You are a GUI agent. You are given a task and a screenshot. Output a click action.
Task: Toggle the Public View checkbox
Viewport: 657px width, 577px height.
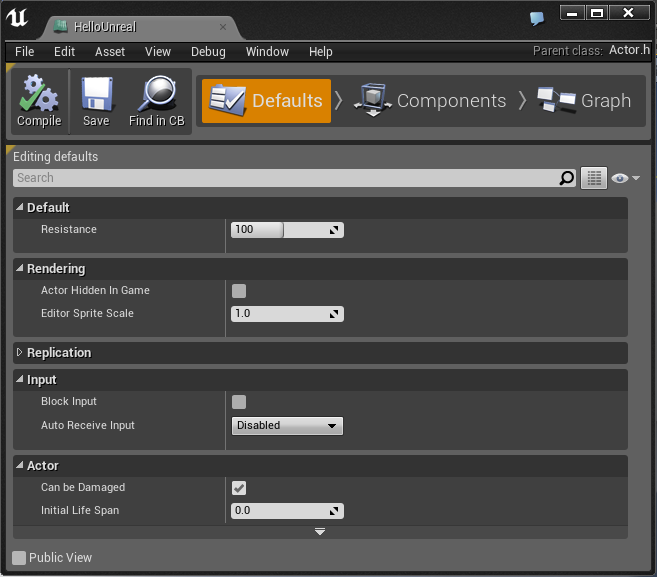tap(19, 558)
